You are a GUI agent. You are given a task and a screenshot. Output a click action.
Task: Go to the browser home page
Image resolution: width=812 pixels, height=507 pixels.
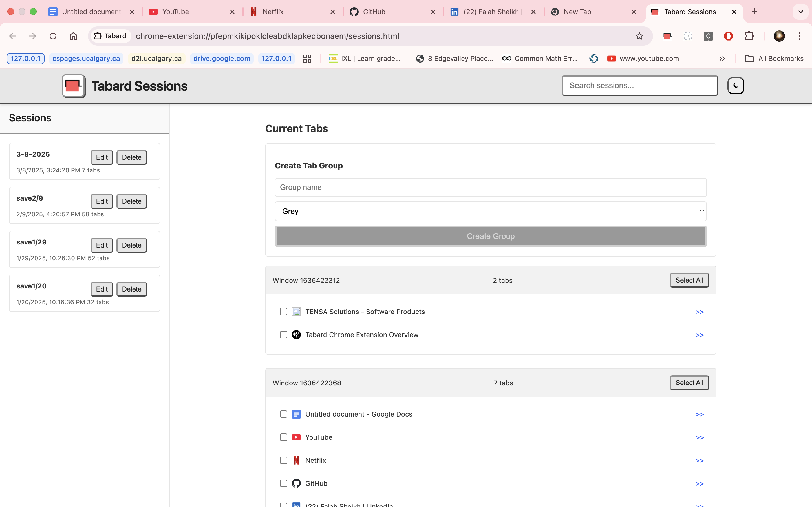coord(73,36)
